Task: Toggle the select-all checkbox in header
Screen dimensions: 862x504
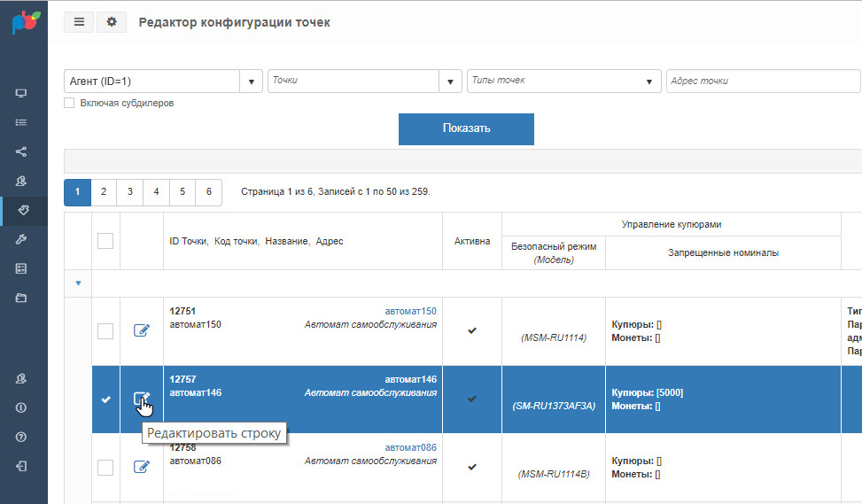Action: pos(105,241)
